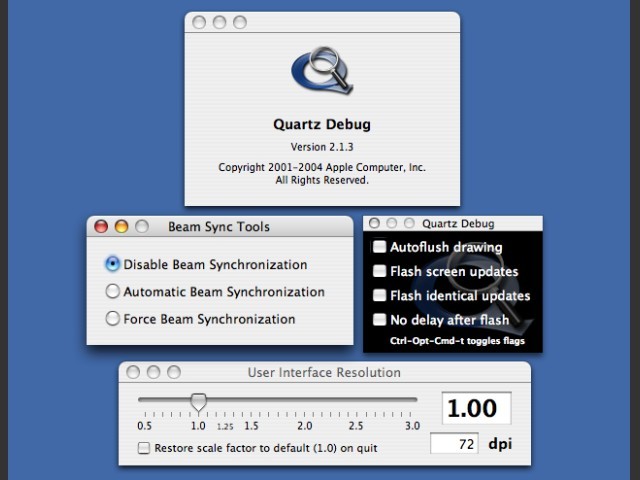Image resolution: width=640 pixels, height=480 pixels.
Task: Toggle Flash screen updates checkbox
Action: tap(379, 271)
